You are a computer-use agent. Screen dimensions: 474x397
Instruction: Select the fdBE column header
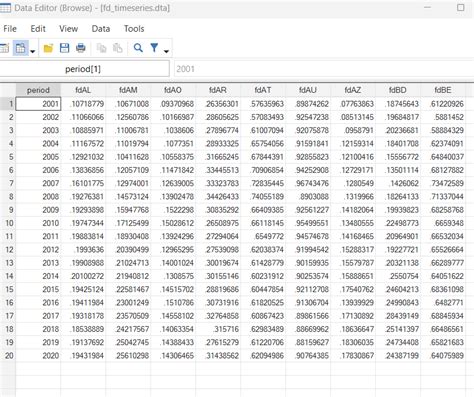(x=443, y=90)
